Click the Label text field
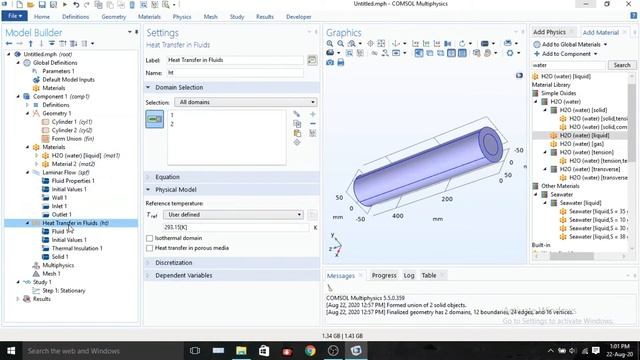The height and width of the screenshot is (360, 640). click(235, 60)
